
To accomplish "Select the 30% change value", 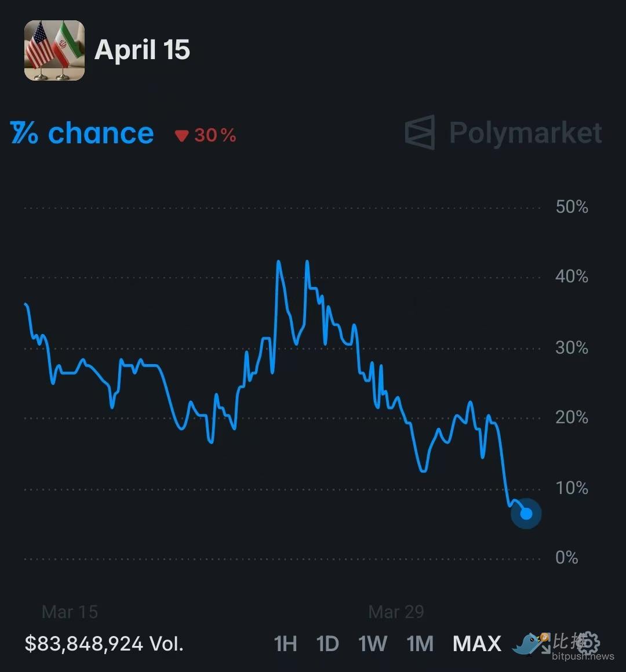I will coord(215,136).
